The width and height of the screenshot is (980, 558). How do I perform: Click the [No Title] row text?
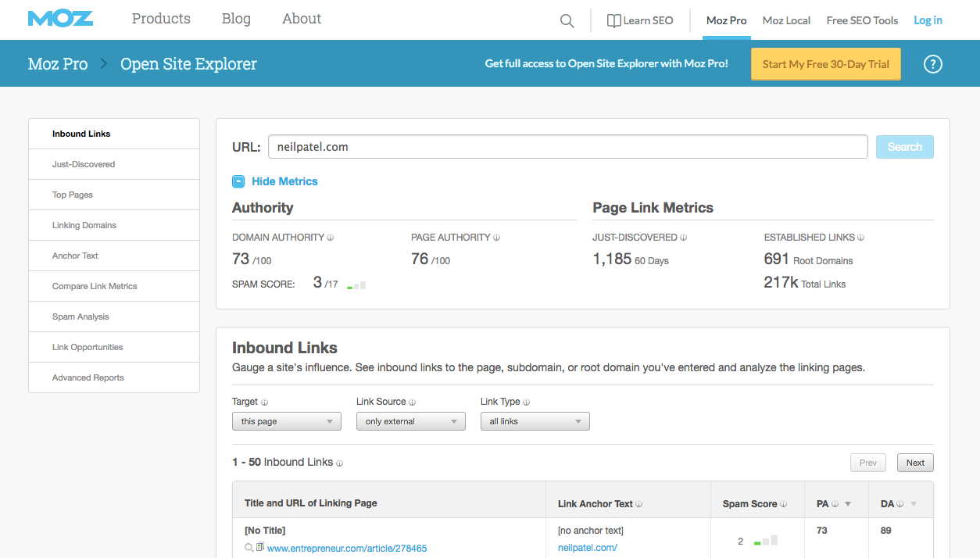point(265,531)
